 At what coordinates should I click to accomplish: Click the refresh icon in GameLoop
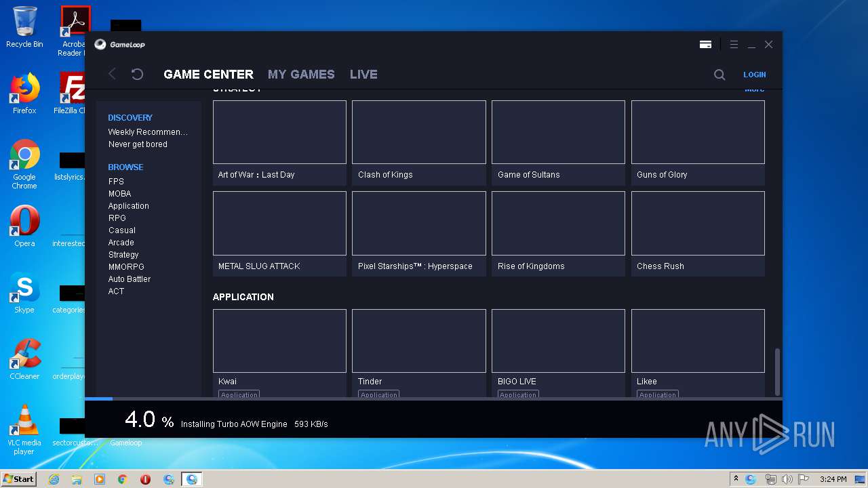click(137, 74)
